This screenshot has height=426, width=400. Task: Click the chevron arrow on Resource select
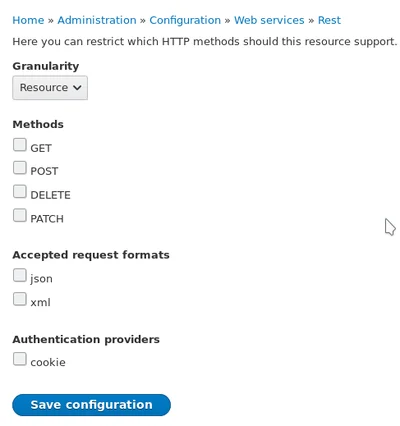(77, 88)
